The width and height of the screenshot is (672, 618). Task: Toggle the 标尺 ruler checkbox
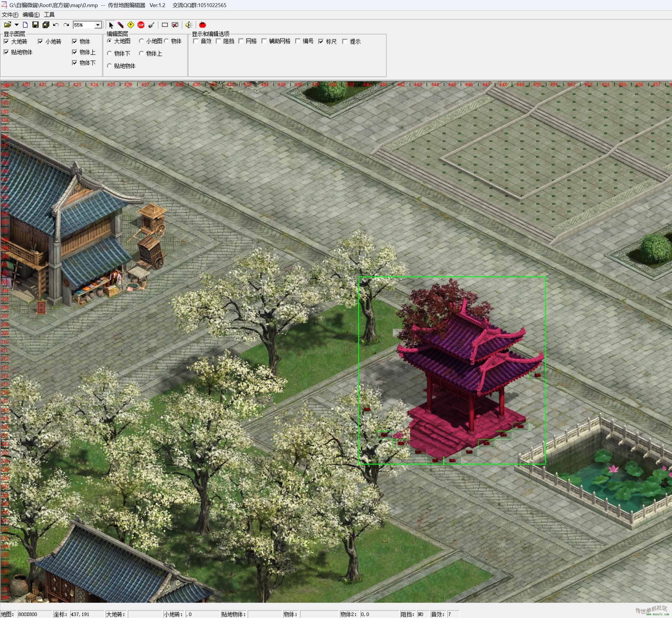point(321,41)
